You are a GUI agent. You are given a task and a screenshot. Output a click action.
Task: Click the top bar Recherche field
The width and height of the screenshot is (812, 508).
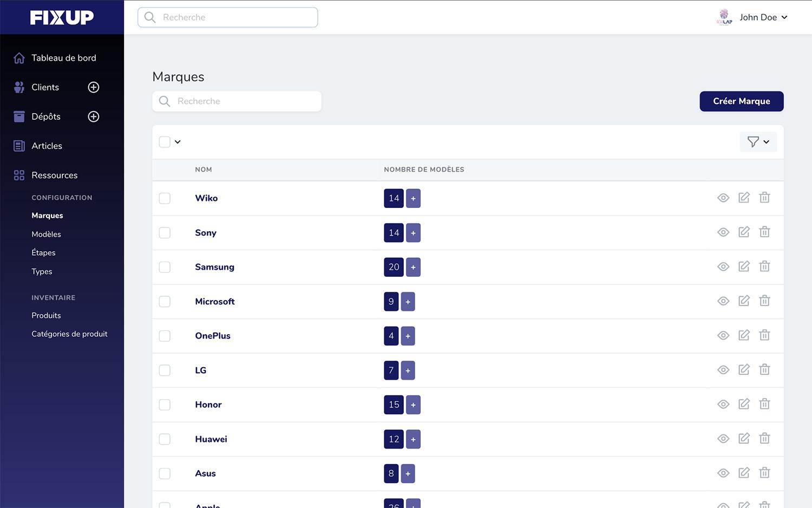click(228, 17)
